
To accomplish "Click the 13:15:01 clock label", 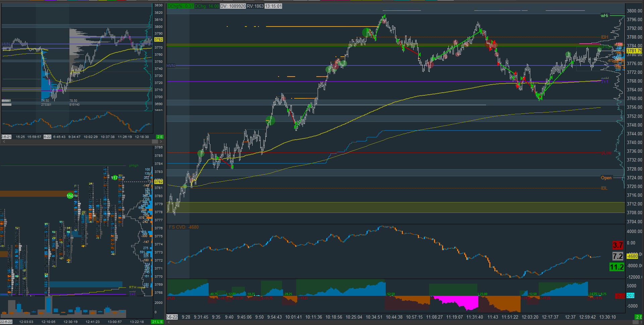I will pos(273,6).
